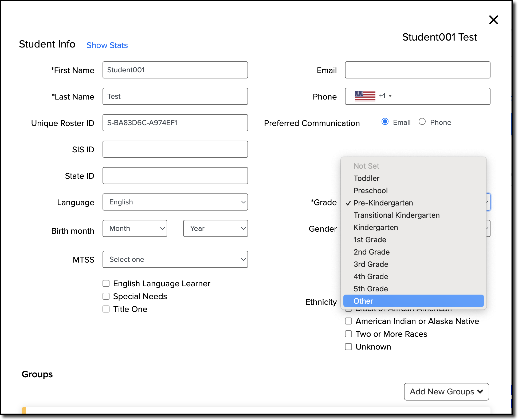Screen dimensions: 518x420
Task: Open the Language dropdown showing English
Action: (175, 202)
